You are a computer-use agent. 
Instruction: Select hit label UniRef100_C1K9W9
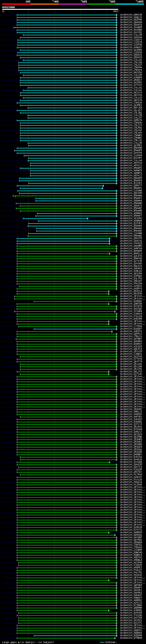131,191
